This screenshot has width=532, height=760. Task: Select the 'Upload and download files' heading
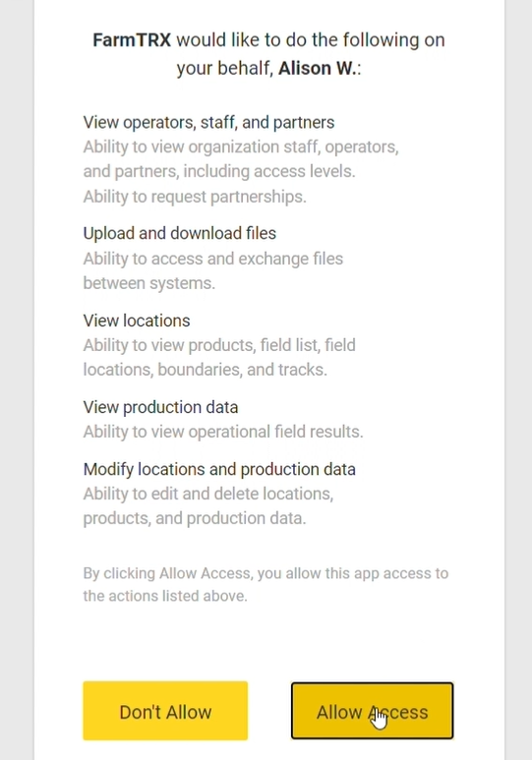click(x=179, y=233)
